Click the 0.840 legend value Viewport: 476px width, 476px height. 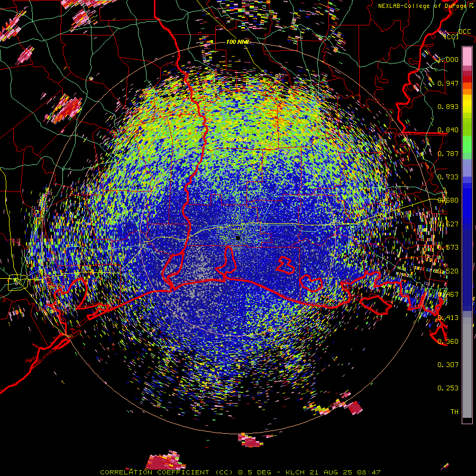pos(448,130)
